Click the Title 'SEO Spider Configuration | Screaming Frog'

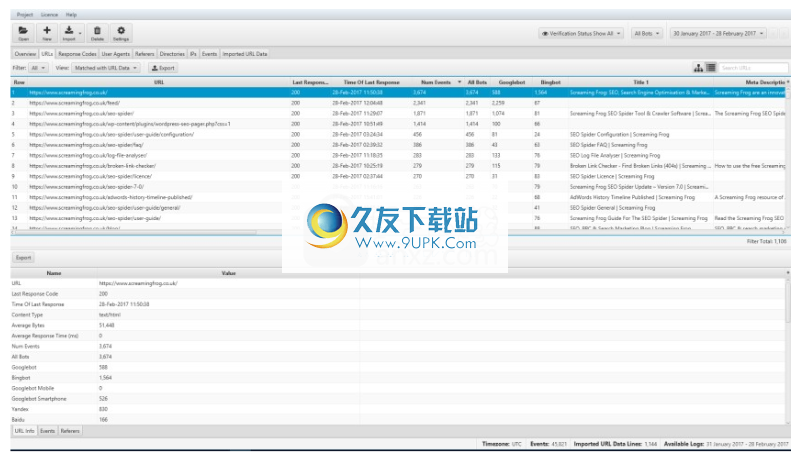[619, 135]
